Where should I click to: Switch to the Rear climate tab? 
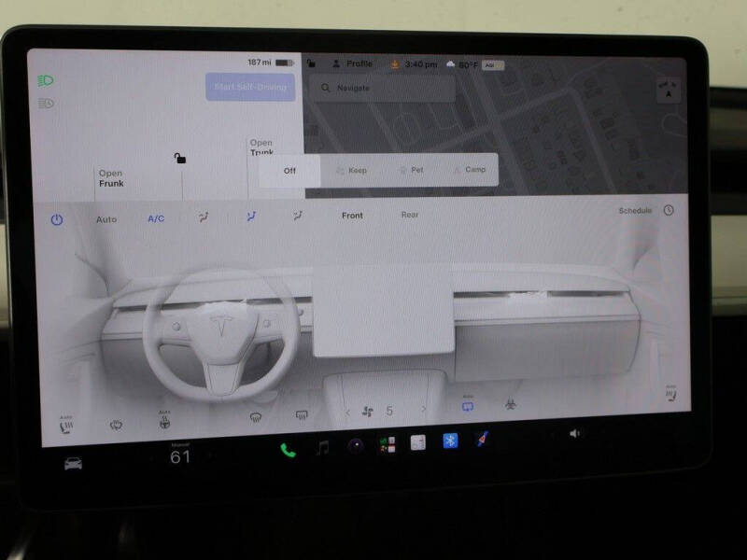[x=409, y=215]
